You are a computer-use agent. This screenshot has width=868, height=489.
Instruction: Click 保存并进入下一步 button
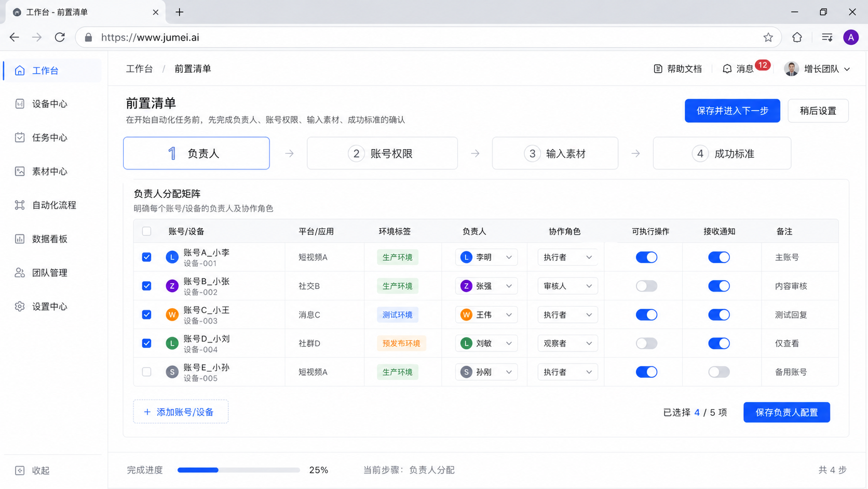click(x=732, y=111)
